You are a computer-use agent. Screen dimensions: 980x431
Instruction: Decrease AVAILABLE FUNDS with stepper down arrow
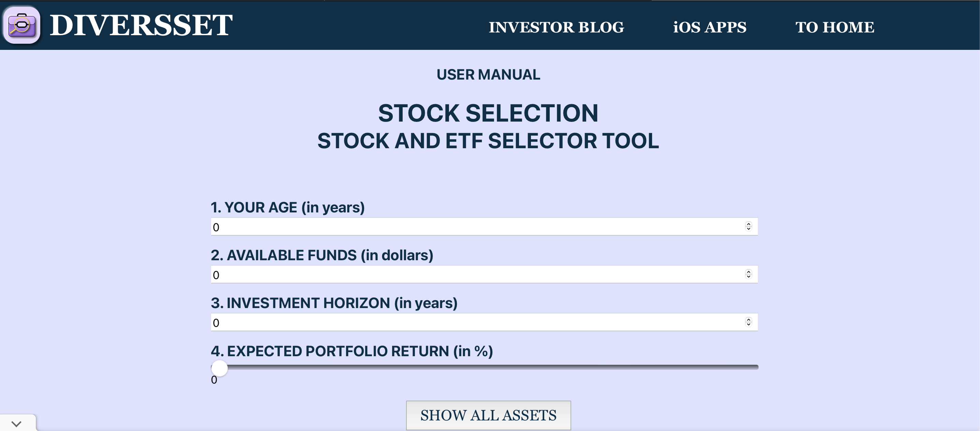(x=748, y=276)
